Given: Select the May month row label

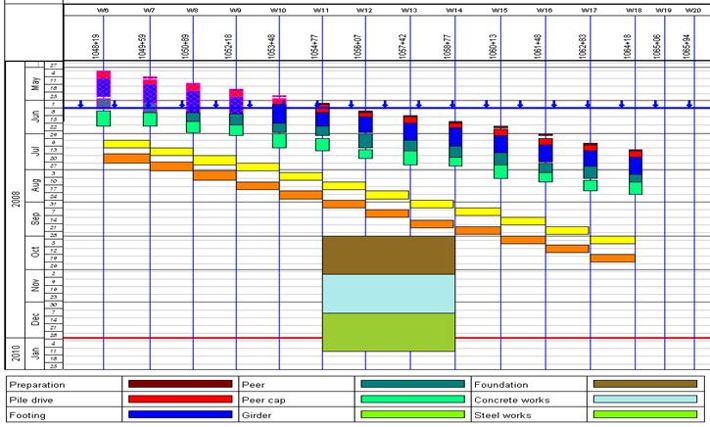Looking at the screenshot, I should point(35,83).
